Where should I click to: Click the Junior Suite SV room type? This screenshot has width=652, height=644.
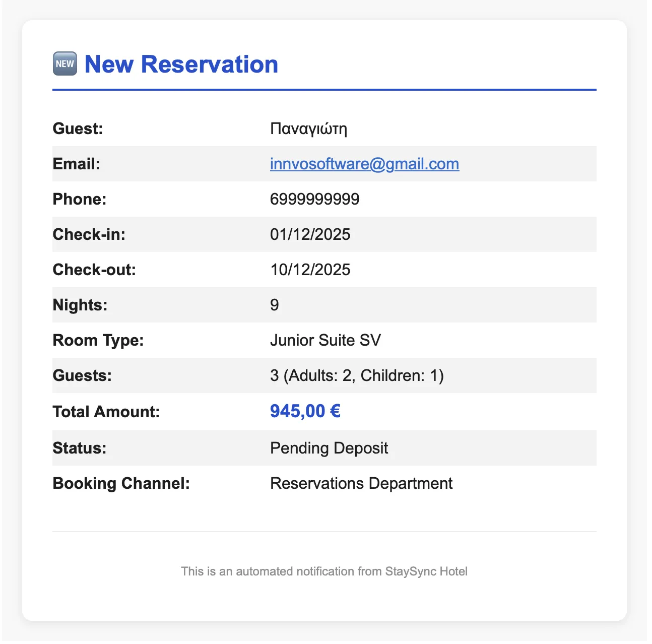(325, 340)
